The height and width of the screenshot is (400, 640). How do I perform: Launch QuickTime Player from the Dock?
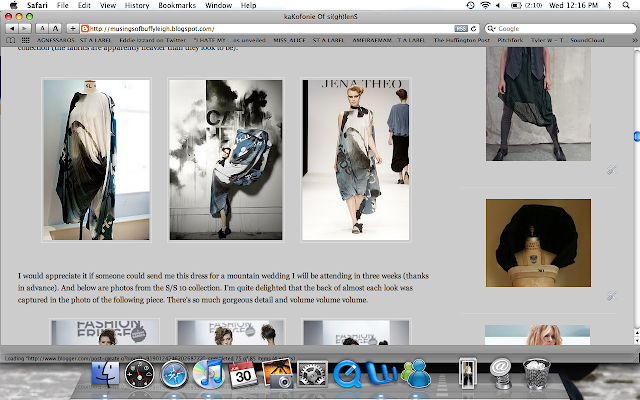[x=347, y=373]
